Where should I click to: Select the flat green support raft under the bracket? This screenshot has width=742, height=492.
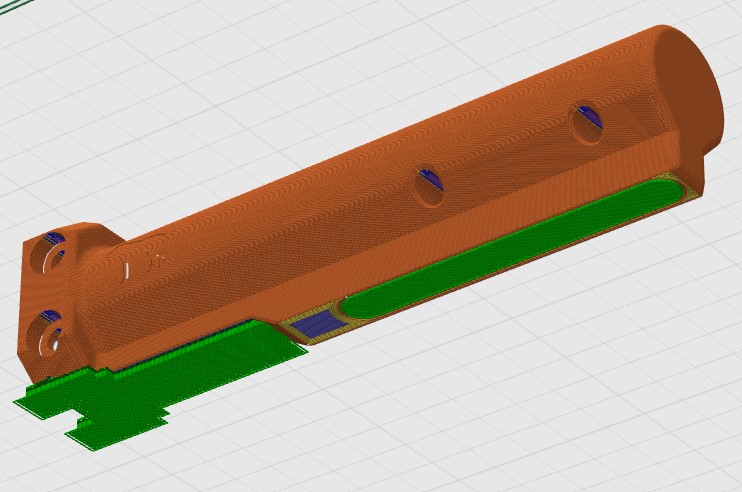161,384
